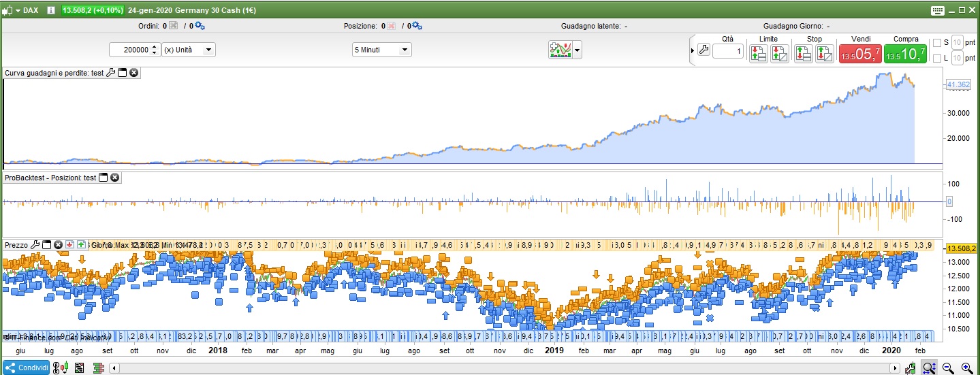Viewport: 980px width, 375px height.
Task: Detach the Prezzo panel window
Action: tap(47, 244)
